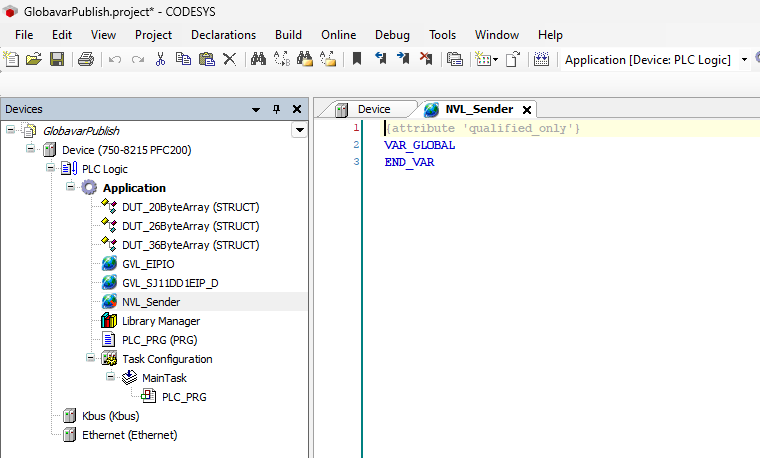Screen dimensions: 760x458
Task: Collapse the PLC Logic tree node
Action: (50, 168)
